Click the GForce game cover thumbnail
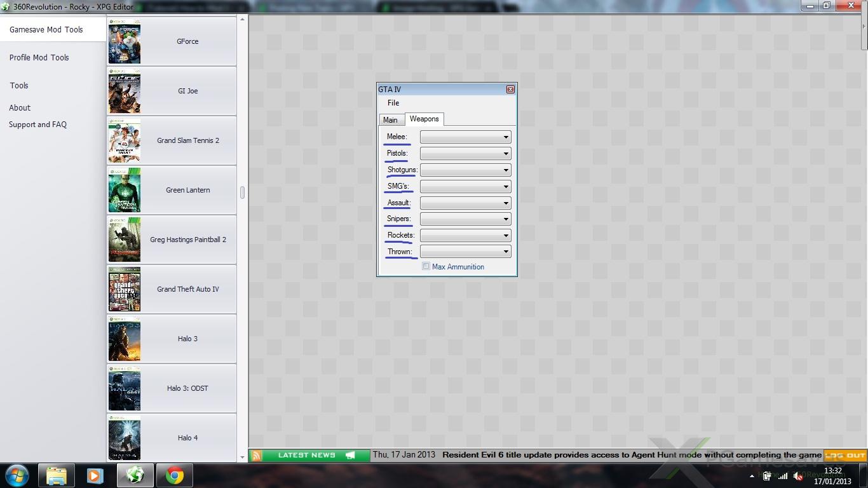 coord(125,42)
